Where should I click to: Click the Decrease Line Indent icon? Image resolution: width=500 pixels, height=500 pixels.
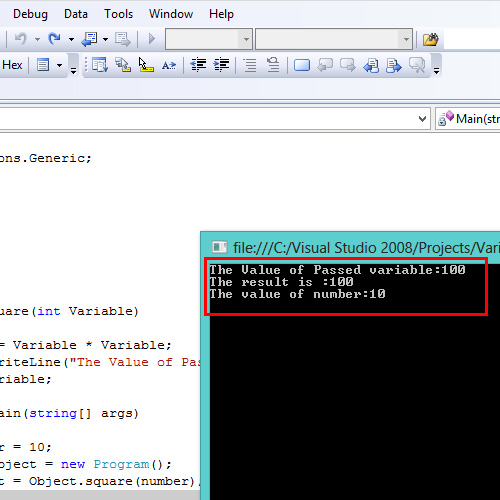click(x=198, y=65)
